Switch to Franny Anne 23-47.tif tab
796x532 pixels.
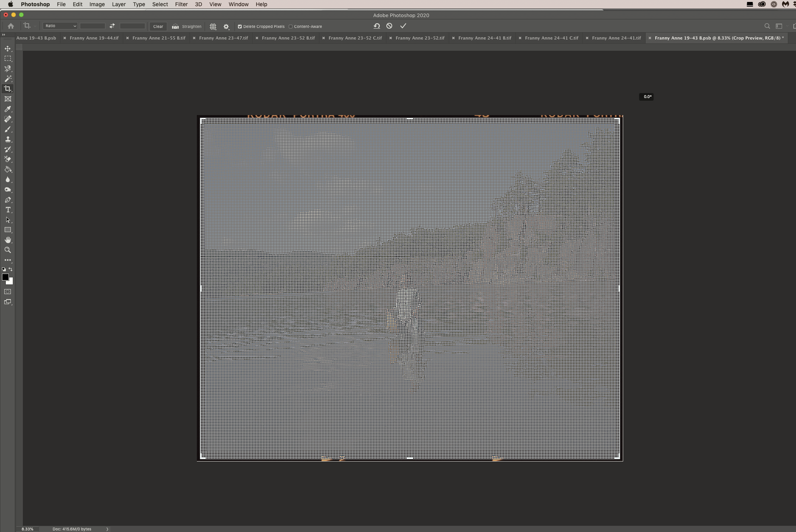pos(223,38)
